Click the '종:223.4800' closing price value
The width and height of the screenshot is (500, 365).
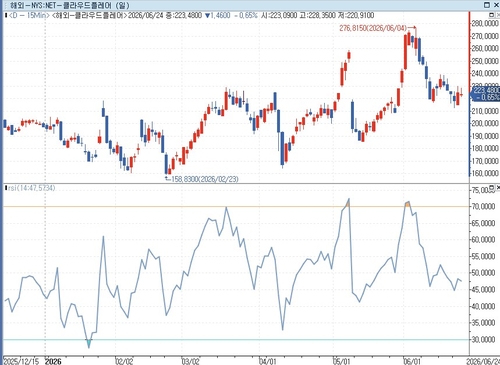[x=184, y=15]
